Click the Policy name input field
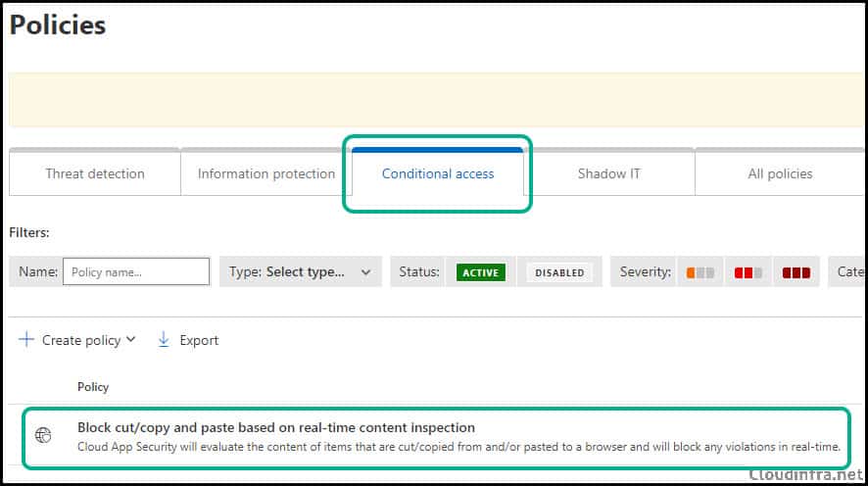Image resolution: width=868 pixels, height=486 pixels. pyautogui.click(x=136, y=271)
